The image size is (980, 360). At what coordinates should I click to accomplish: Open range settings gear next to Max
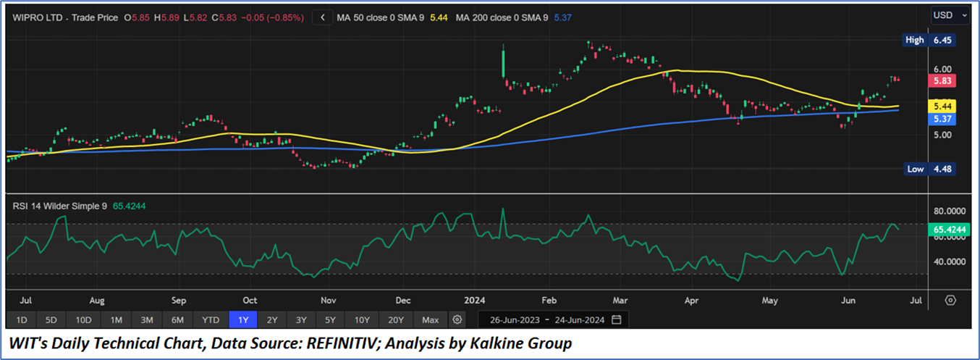coord(457,319)
